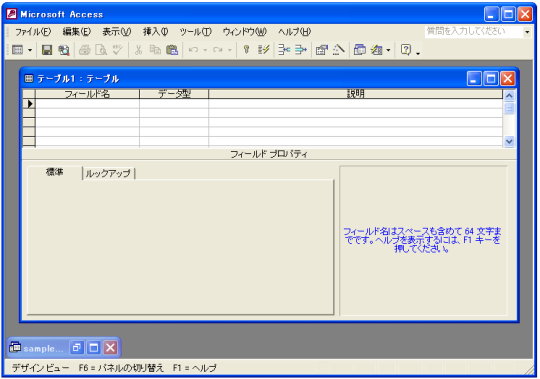
Task: Click the first row フィールド名 cell
Action: 87,104
